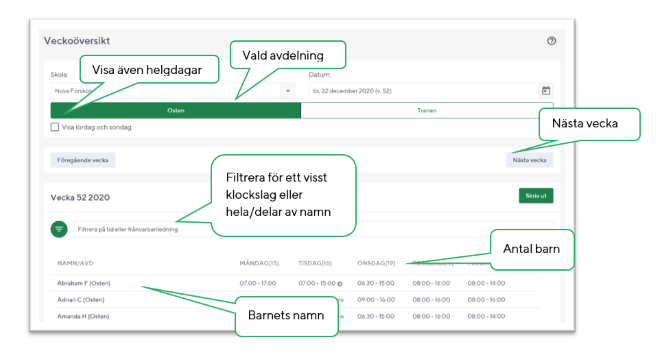Click the ONSDAG(19) column header
The width and height of the screenshot is (656, 364).
(x=376, y=263)
